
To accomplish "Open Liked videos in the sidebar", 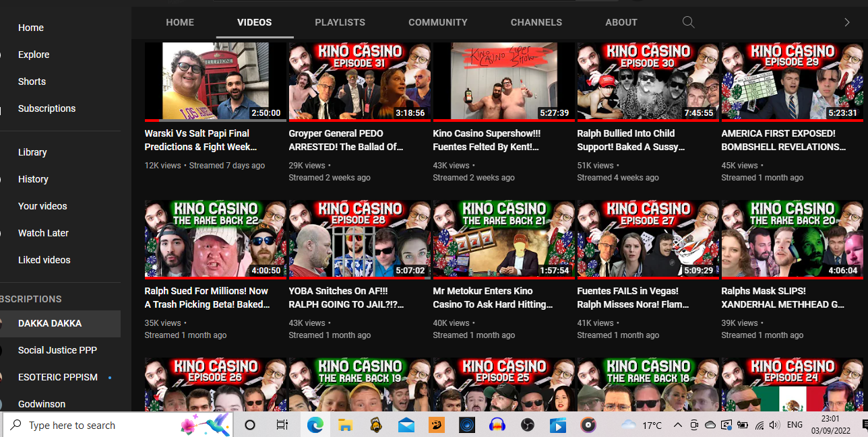I will tap(44, 260).
